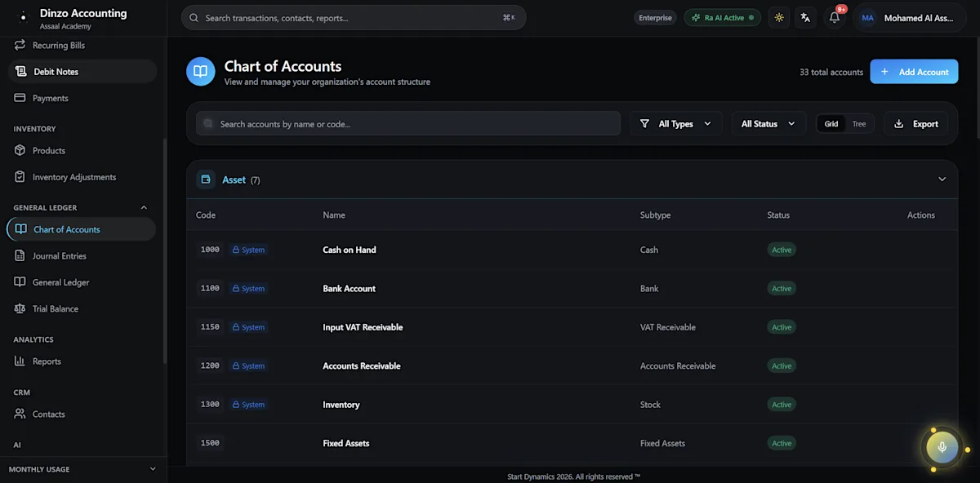Click the search accounts by name field

408,124
